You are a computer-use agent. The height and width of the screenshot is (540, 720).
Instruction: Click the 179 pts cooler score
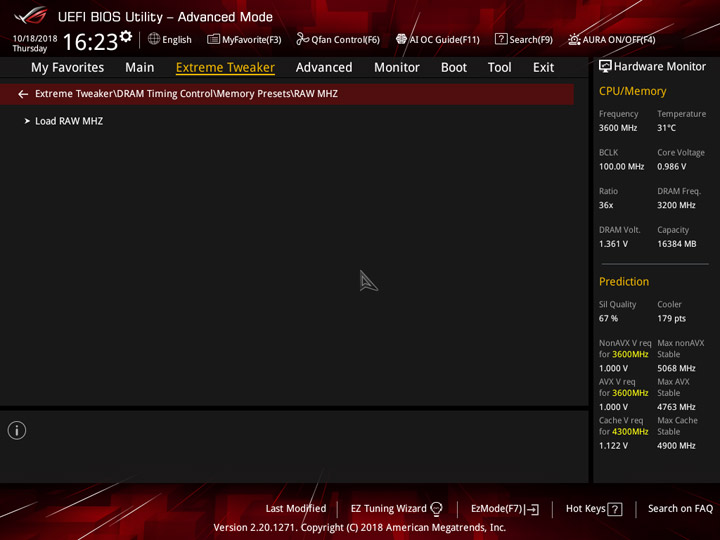[671, 318]
